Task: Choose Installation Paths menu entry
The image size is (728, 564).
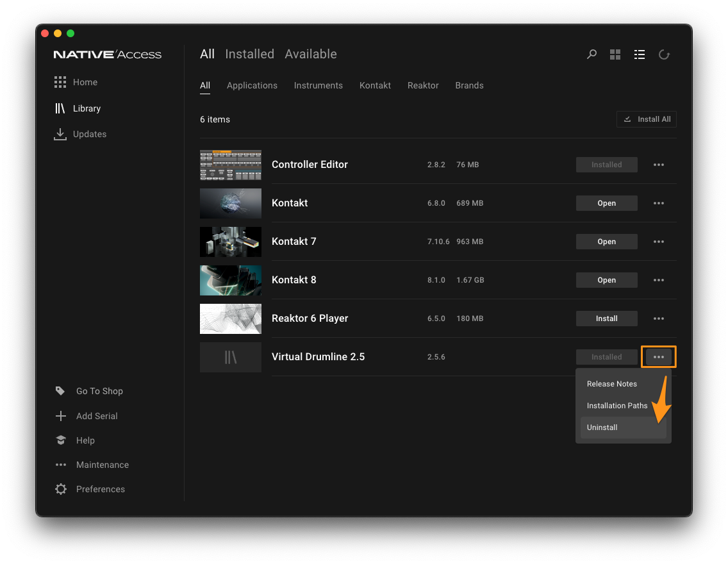Action: click(x=617, y=406)
